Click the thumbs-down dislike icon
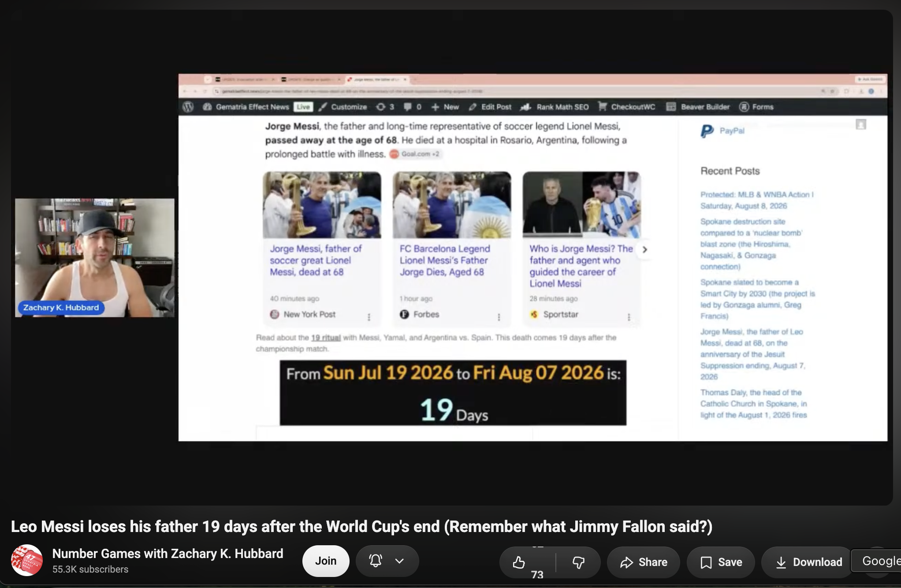The image size is (901, 588). (x=578, y=562)
